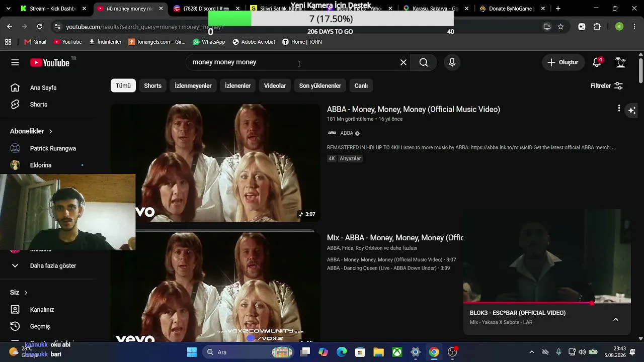Open the Mix - ABBA playlist title
Viewport: 644px width, 362px height.
tap(395, 238)
